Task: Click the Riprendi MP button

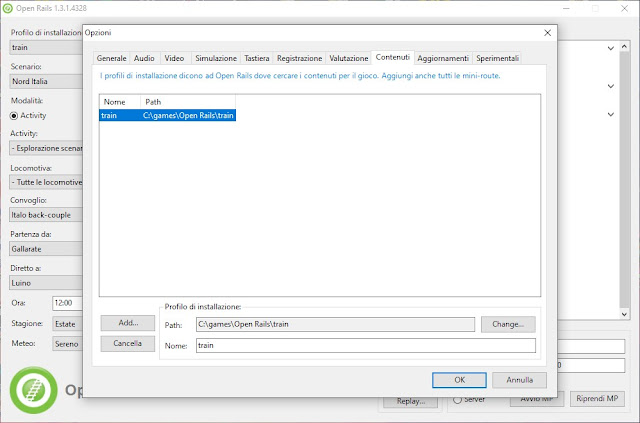Action: point(597,399)
